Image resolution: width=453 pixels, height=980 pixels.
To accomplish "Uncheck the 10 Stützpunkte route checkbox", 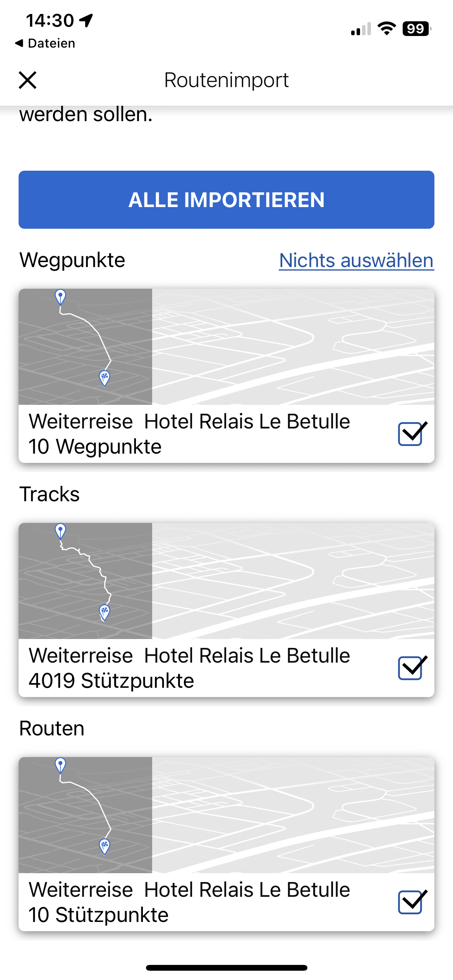I will coord(410,902).
